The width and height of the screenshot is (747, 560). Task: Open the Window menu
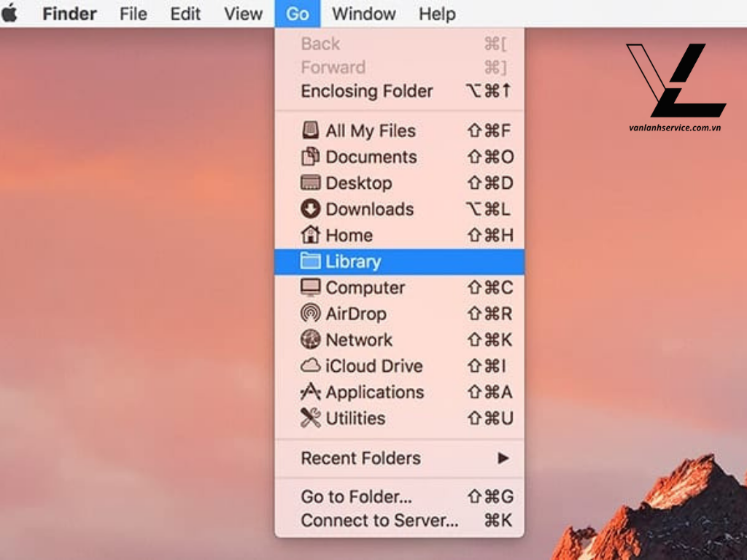tap(364, 13)
